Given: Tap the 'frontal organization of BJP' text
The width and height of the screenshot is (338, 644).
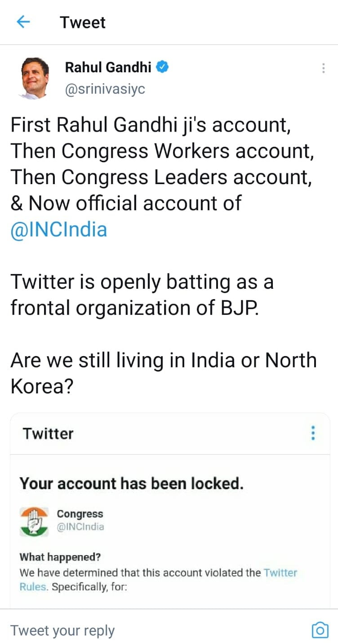Looking at the screenshot, I should [134, 308].
